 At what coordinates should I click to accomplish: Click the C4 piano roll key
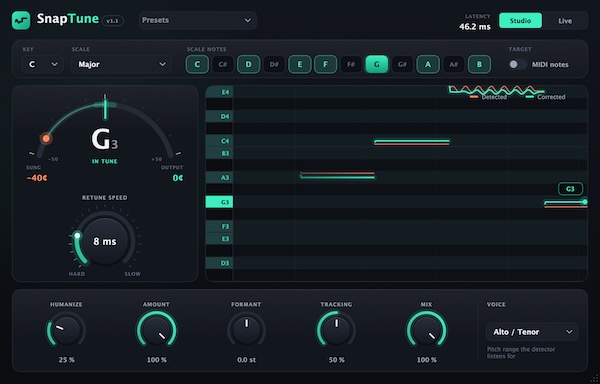click(x=219, y=141)
